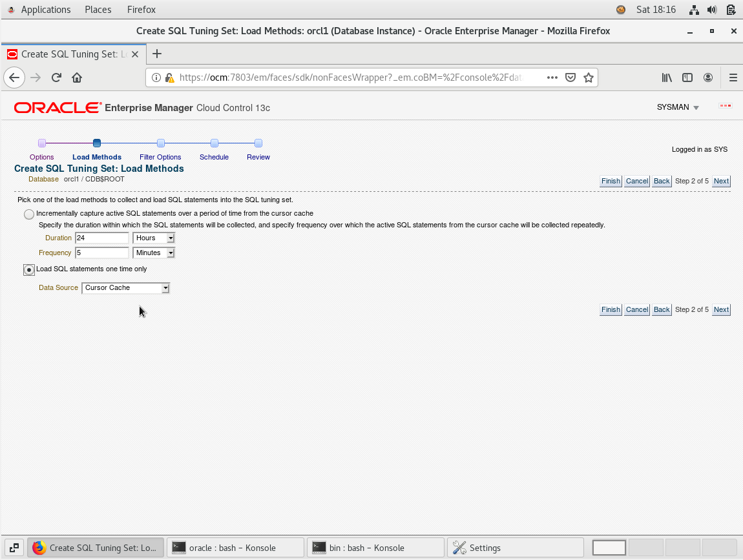This screenshot has height=560, width=743.
Task: Jump to the Schedule wizard step
Action: coord(214,157)
